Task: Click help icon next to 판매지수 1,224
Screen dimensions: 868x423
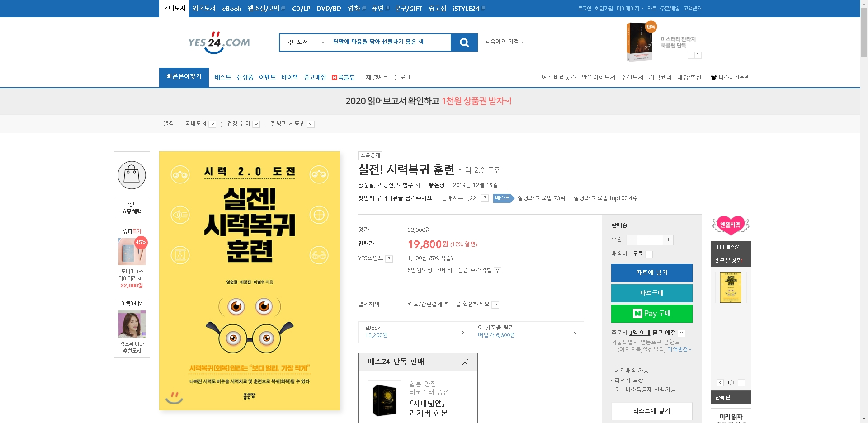Action: tap(485, 198)
